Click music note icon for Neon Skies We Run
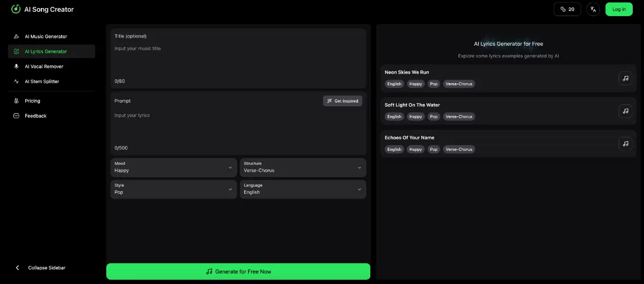This screenshot has width=644, height=284. (625, 78)
